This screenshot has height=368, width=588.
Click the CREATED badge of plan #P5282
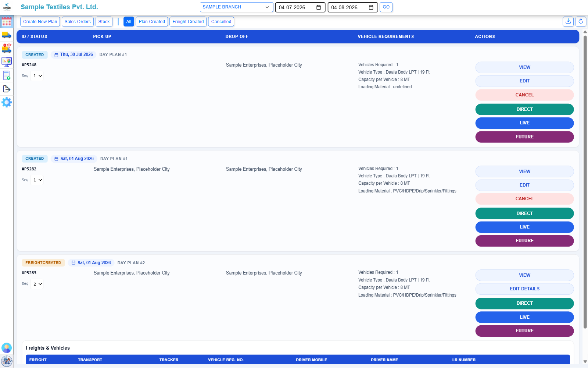click(35, 159)
